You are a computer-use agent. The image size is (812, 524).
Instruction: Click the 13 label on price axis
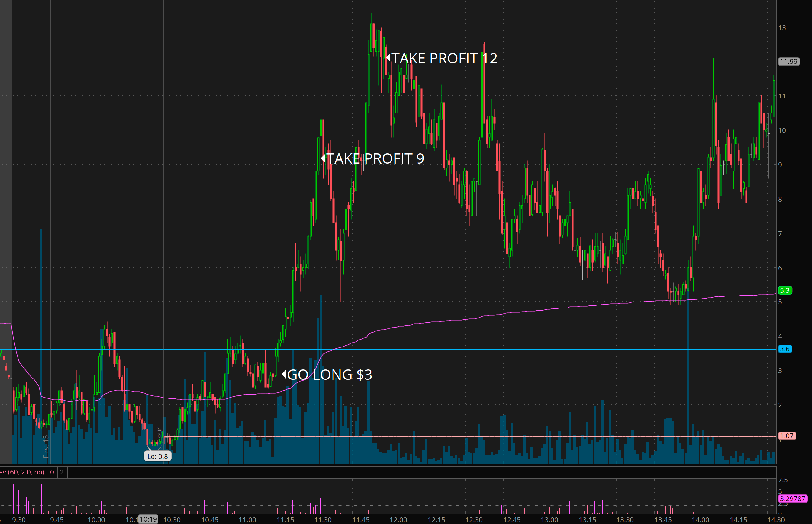pos(782,28)
